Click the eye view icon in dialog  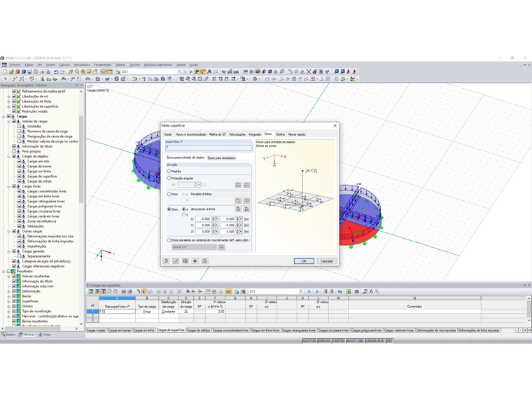tap(195, 261)
